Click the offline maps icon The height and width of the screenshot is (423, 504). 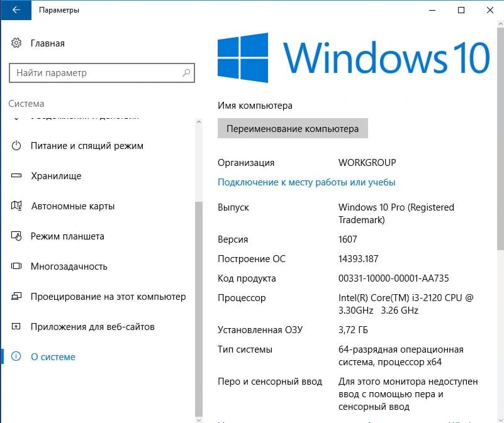click(16, 206)
